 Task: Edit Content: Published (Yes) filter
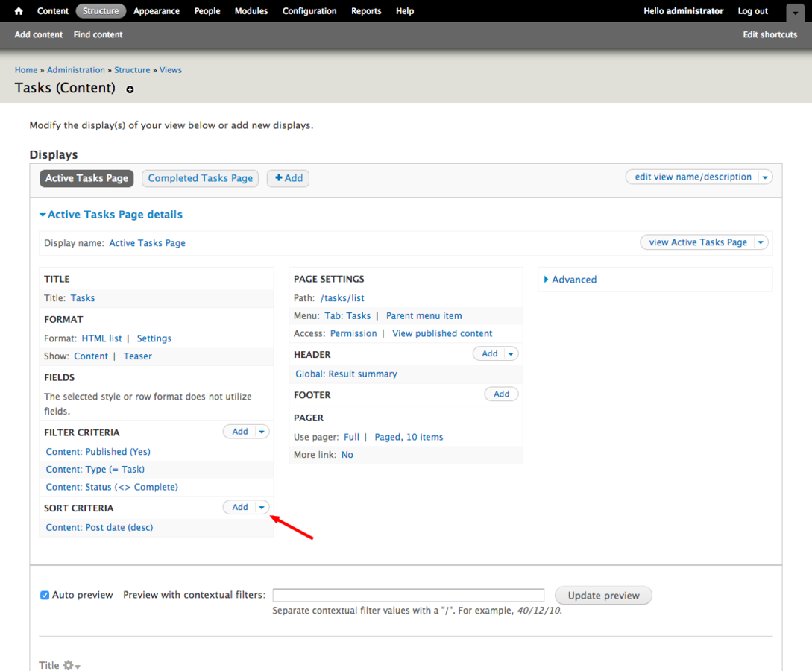pyautogui.click(x=98, y=452)
